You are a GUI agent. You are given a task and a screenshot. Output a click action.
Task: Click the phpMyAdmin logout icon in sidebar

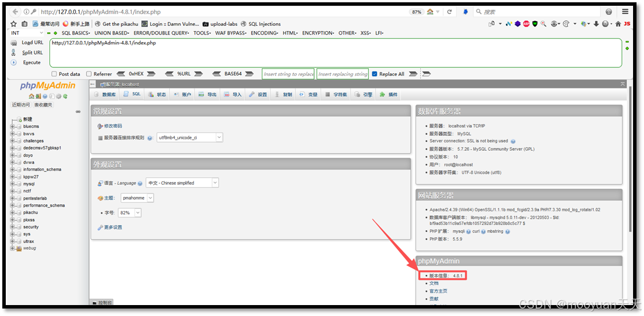coord(38,96)
